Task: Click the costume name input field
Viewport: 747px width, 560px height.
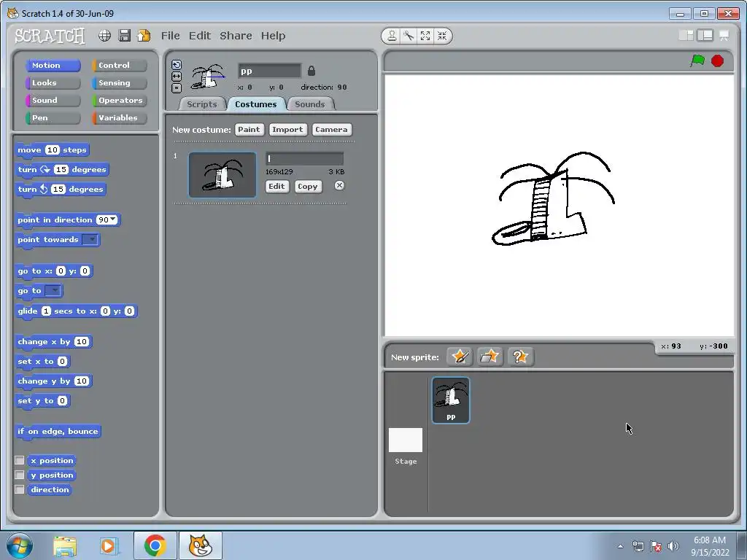Action: tap(304, 158)
